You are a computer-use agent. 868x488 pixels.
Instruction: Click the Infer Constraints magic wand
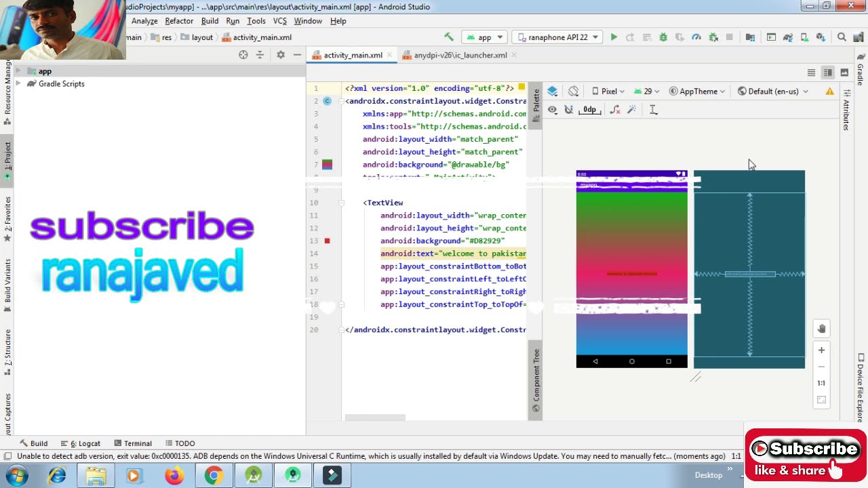[631, 110]
